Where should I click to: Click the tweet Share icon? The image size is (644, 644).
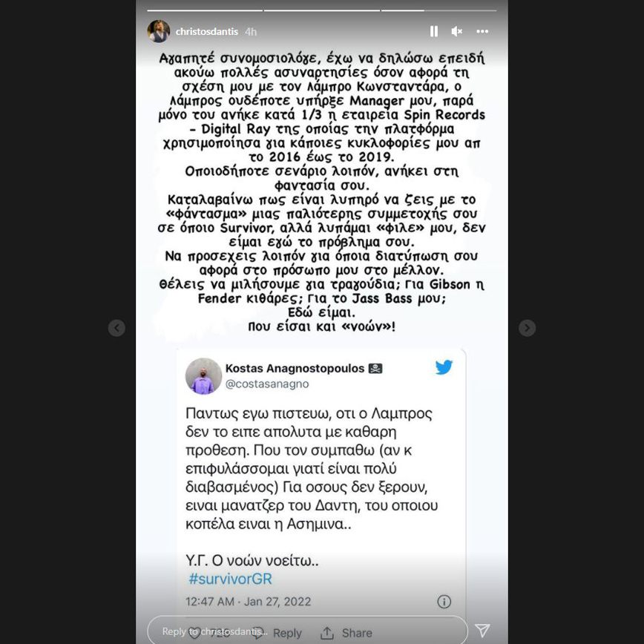pyautogui.click(x=327, y=633)
